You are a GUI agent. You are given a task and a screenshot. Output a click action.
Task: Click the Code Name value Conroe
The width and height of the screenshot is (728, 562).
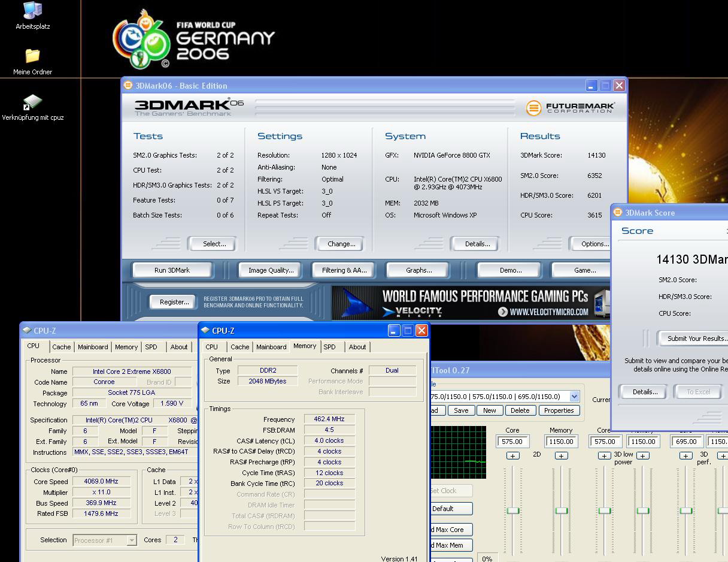tap(104, 382)
